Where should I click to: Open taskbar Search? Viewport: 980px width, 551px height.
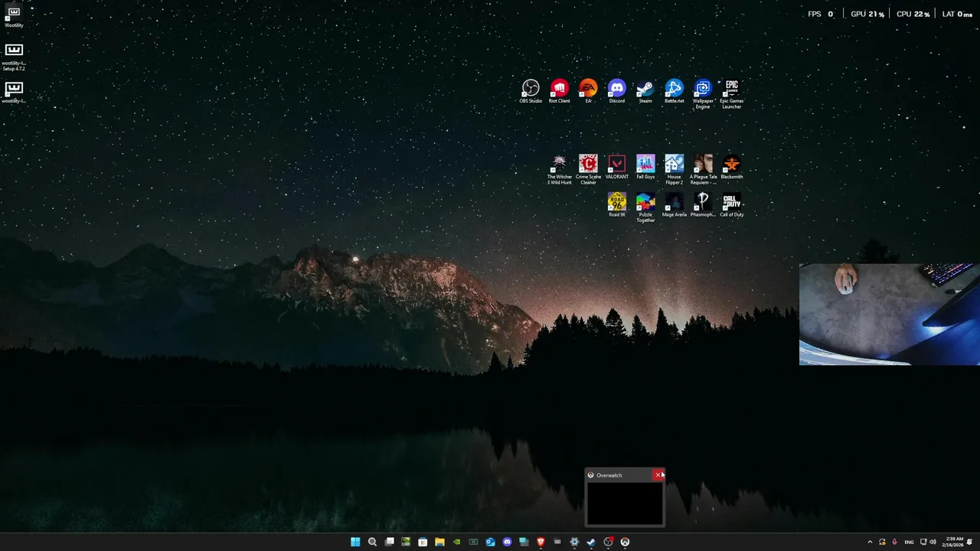click(372, 542)
